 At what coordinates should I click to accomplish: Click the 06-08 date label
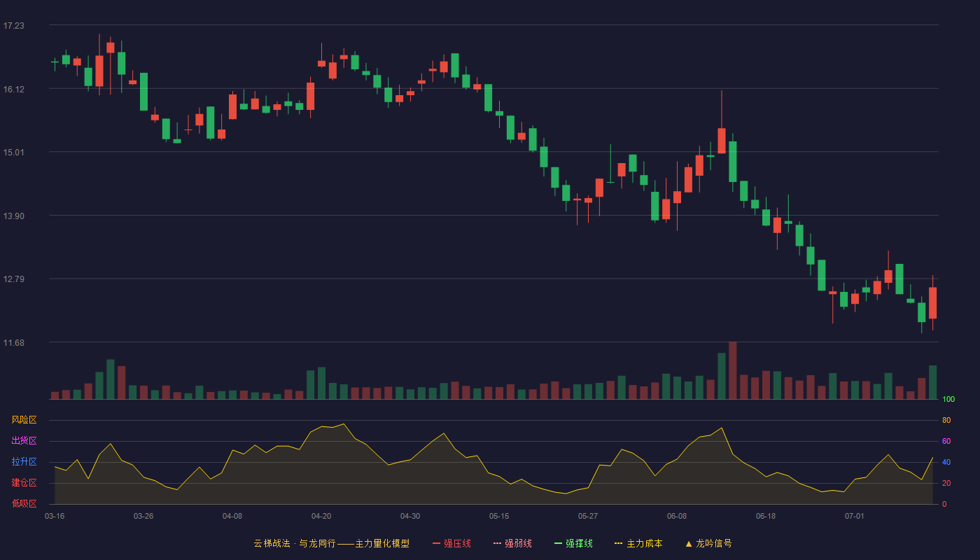pos(677,516)
